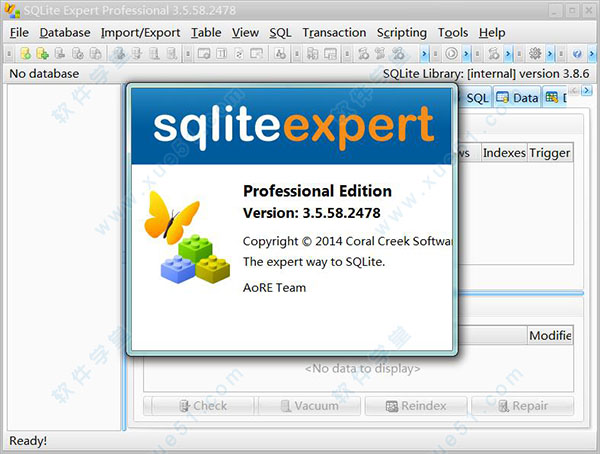
Task: Switch to the Data tab
Action: pyautogui.click(x=517, y=98)
